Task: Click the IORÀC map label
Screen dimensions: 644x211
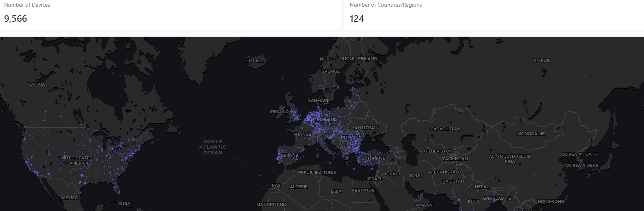Action: pos(392,174)
